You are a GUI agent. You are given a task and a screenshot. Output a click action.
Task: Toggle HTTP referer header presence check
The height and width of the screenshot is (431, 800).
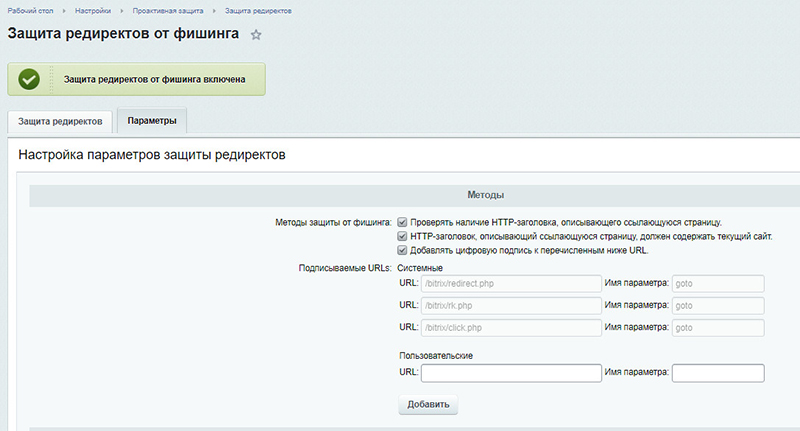[x=403, y=222]
